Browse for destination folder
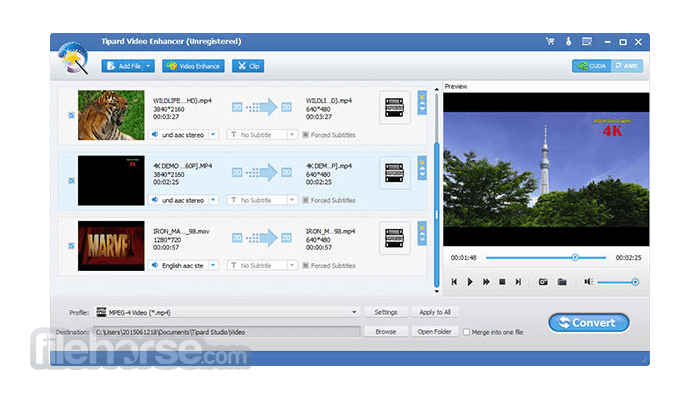This screenshot has height=400, width=700. pos(386,332)
